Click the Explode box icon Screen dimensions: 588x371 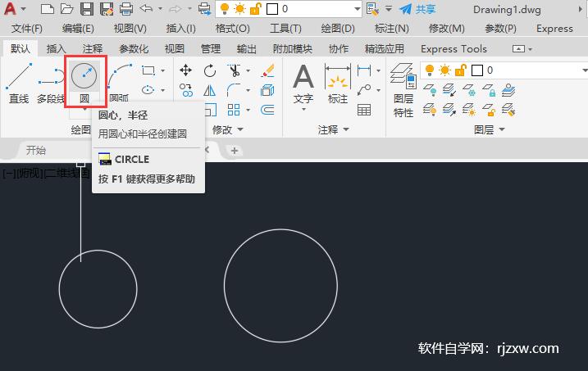coord(267,90)
